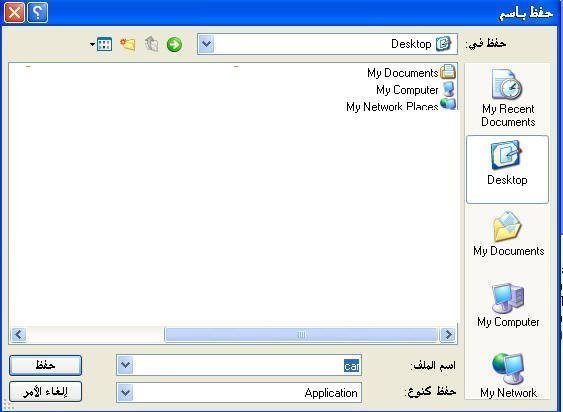
Task: Click into the file name field
Action: coord(247,365)
